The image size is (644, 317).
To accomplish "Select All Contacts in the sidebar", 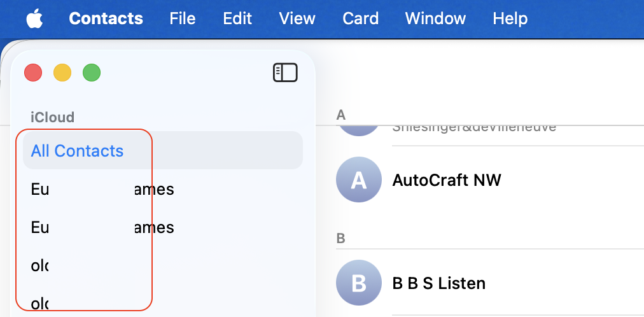I will click(78, 151).
